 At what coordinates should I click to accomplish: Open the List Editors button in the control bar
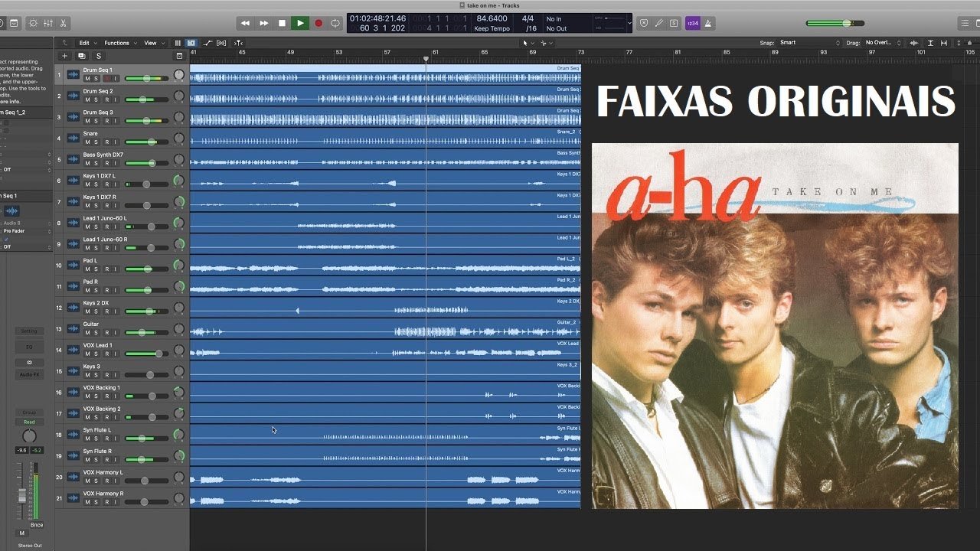pyautogui.click(x=965, y=23)
